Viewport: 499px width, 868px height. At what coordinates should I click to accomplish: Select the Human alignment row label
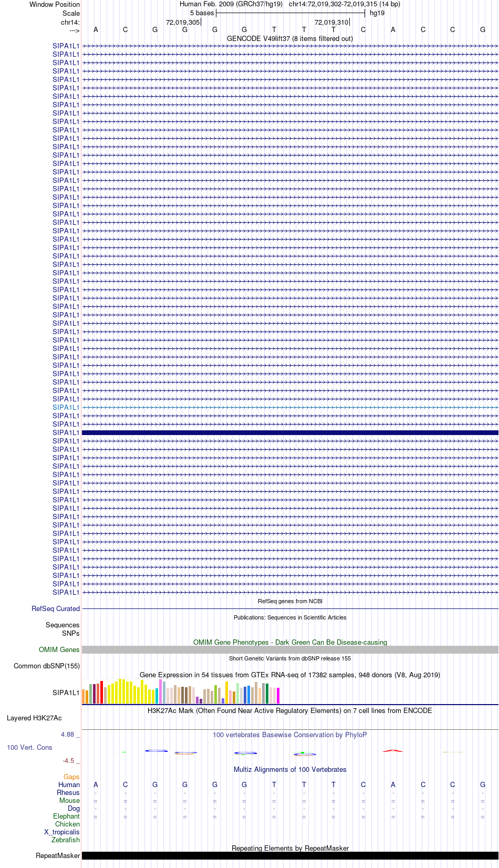(69, 784)
